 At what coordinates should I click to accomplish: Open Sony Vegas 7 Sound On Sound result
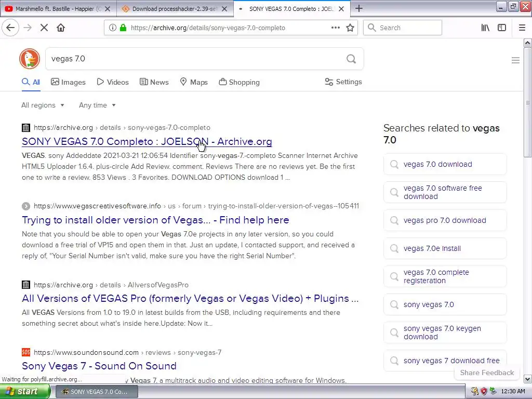(99, 366)
